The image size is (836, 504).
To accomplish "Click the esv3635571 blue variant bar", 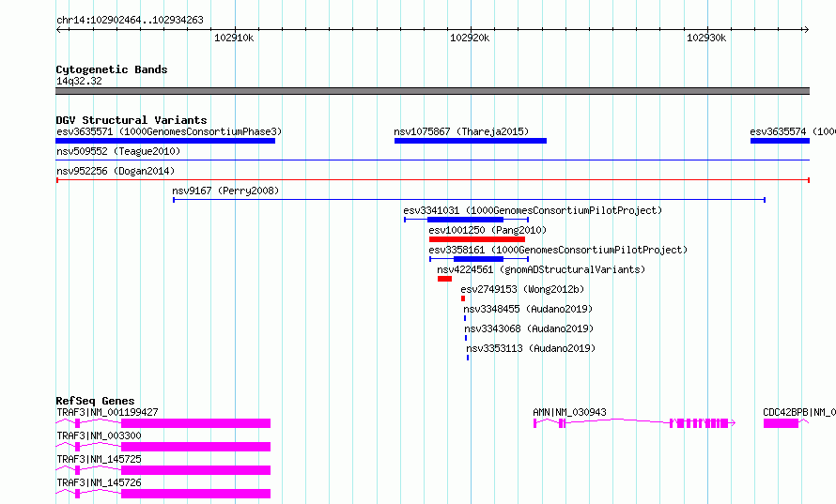I will (165, 141).
